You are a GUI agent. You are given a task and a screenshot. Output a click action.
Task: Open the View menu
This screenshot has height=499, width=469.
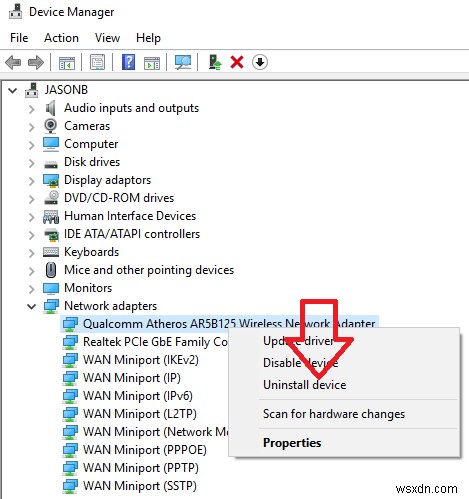coord(107,38)
